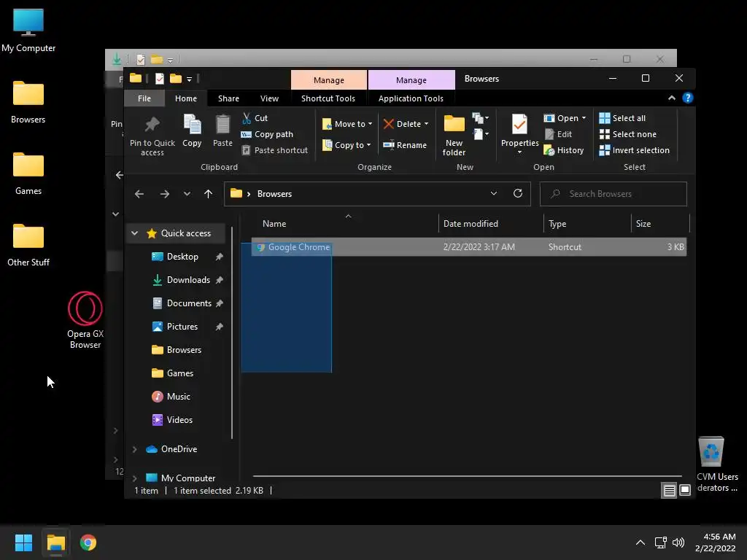Click Select none in ribbon

click(x=627, y=134)
